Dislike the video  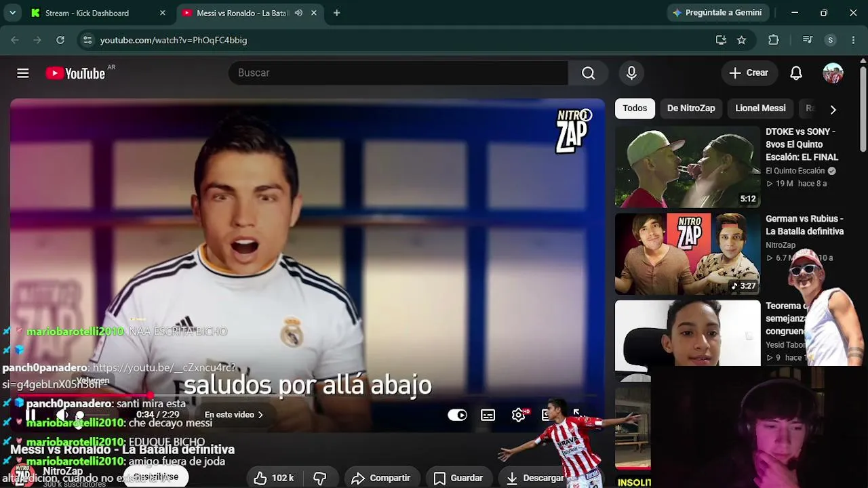pyautogui.click(x=320, y=478)
